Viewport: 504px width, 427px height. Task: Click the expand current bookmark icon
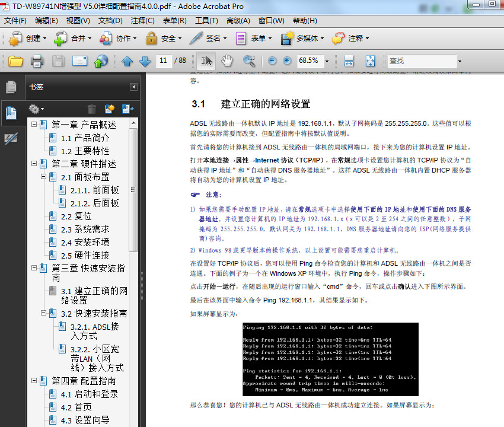[x=128, y=109]
